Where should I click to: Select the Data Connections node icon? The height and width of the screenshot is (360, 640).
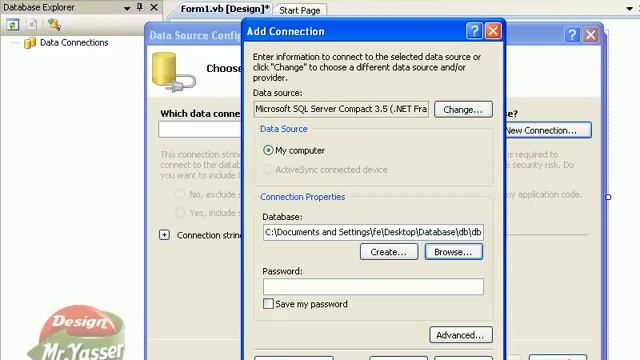[30, 43]
